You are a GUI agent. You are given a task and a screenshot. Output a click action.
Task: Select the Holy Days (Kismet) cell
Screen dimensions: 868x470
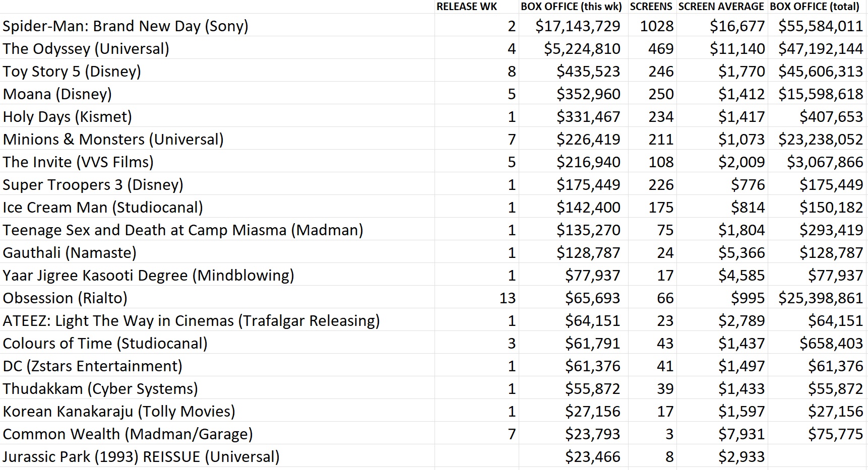(x=67, y=117)
